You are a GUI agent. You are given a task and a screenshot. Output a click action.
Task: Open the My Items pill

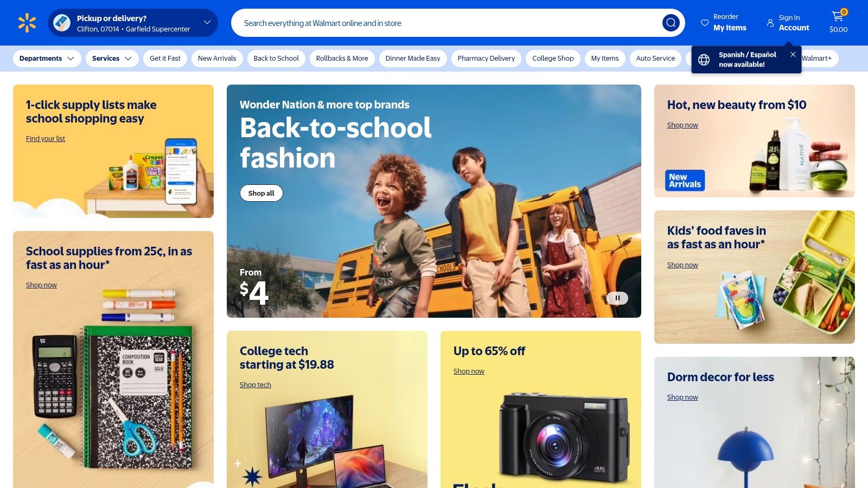pos(605,59)
